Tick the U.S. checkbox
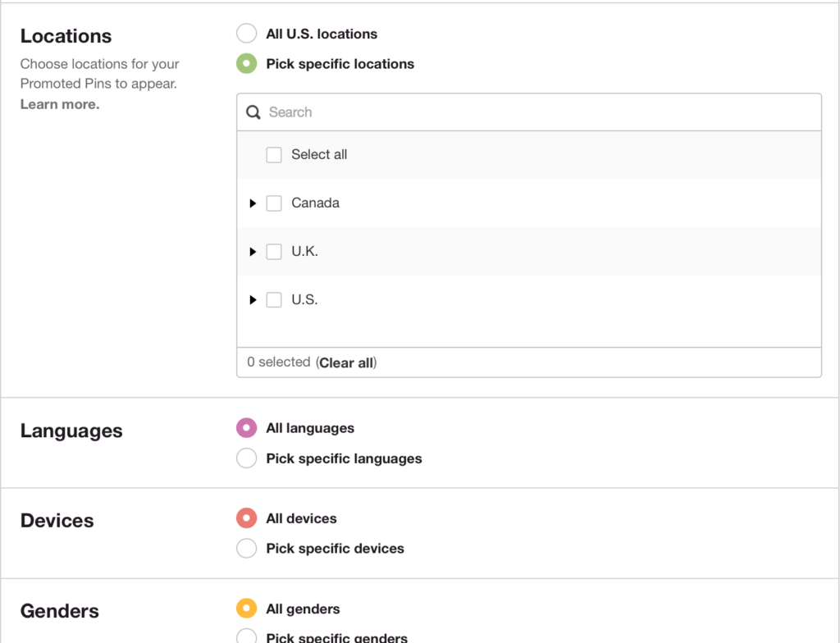 tap(274, 299)
